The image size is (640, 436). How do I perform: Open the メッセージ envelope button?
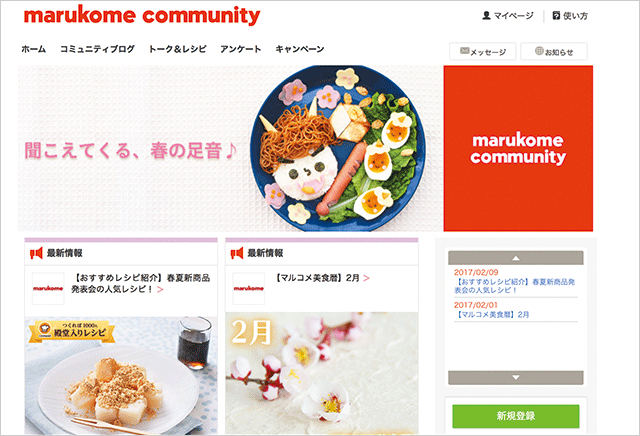click(x=482, y=51)
